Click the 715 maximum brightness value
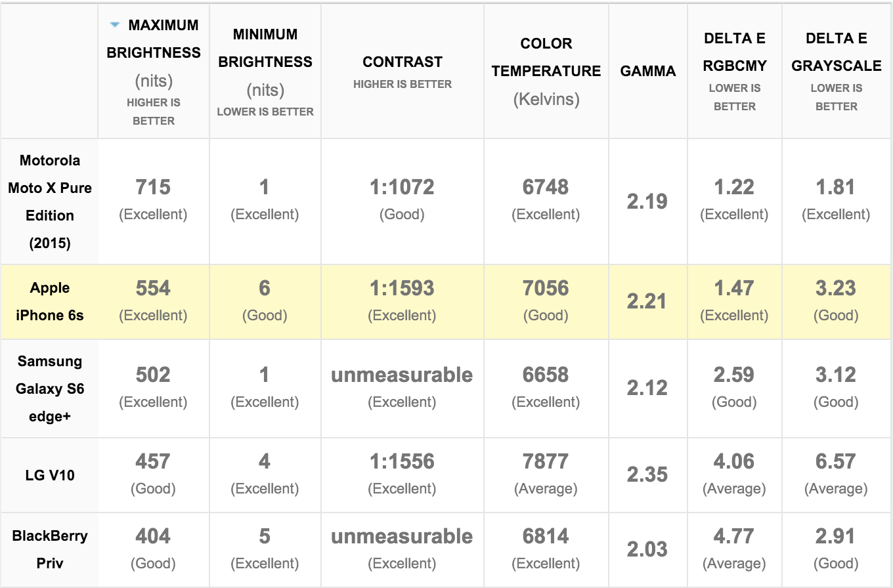 [153, 188]
